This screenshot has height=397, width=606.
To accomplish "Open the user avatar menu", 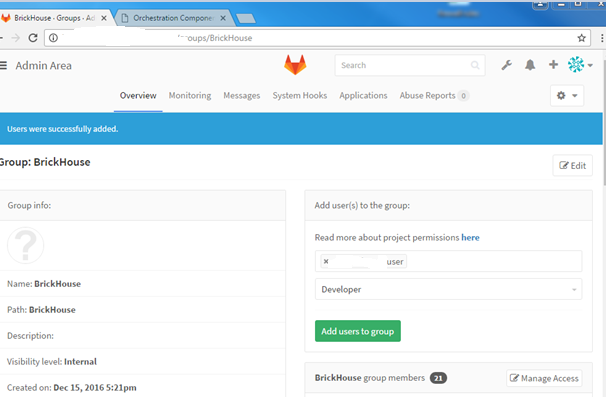I will [580, 65].
